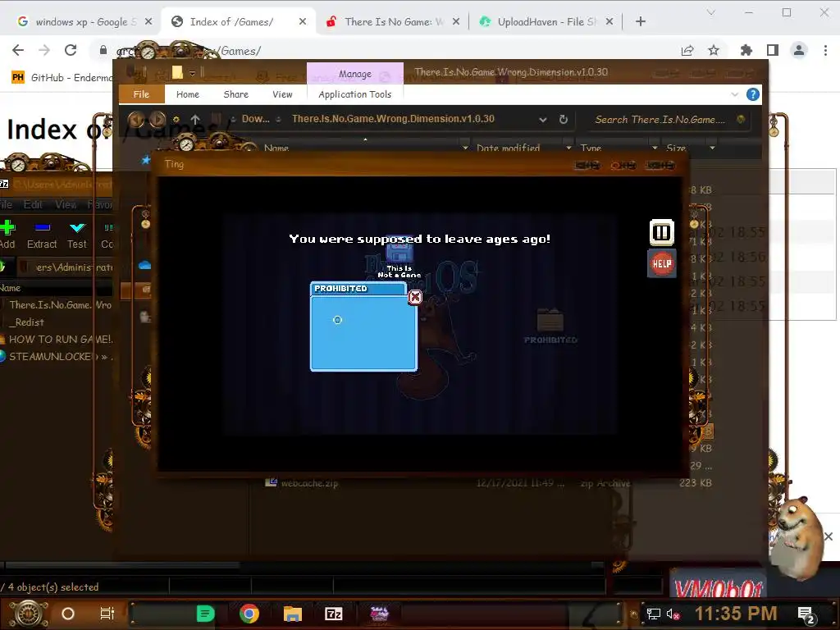Open File Explorer help icon
Screen dimensions: 840x630
753,95
